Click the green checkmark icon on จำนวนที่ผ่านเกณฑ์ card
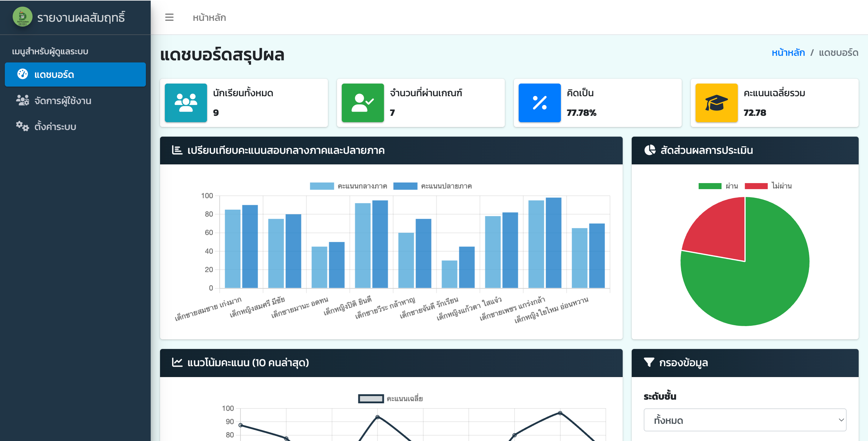Viewport: 868px width, 441px height. pyautogui.click(x=363, y=103)
